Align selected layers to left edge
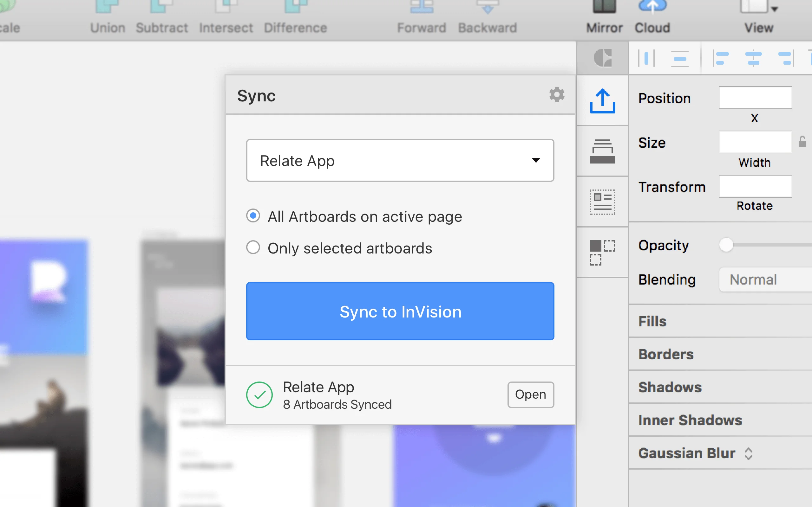Screen dimensions: 812x507 point(720,58)
